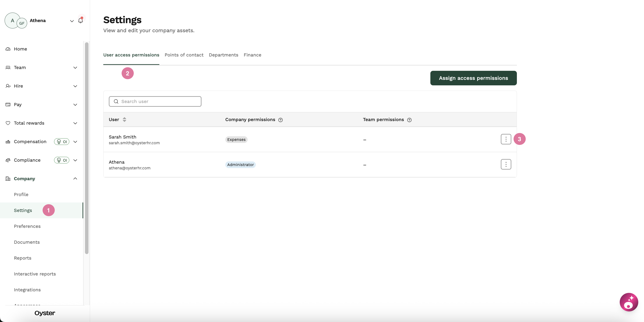Click the sidebar vertical scrollbar
Screen dimensions: 644x322
pyautogui.click(x=87, y=148)
